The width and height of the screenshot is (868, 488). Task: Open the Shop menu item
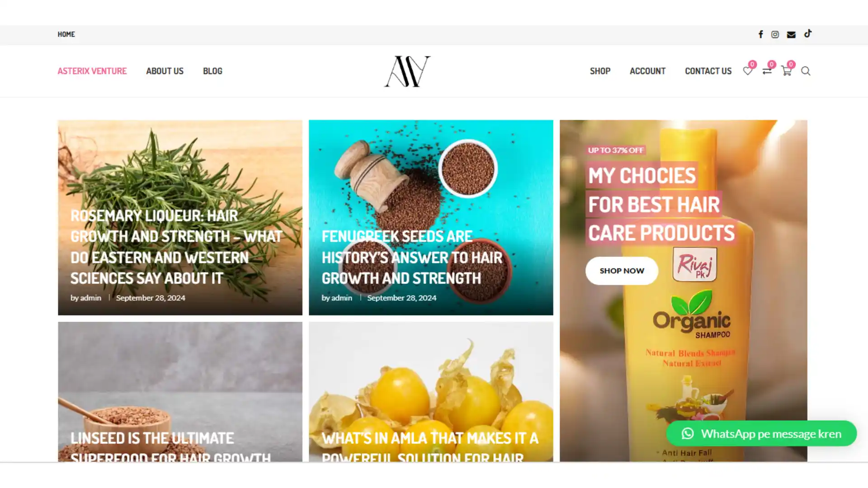600,71
